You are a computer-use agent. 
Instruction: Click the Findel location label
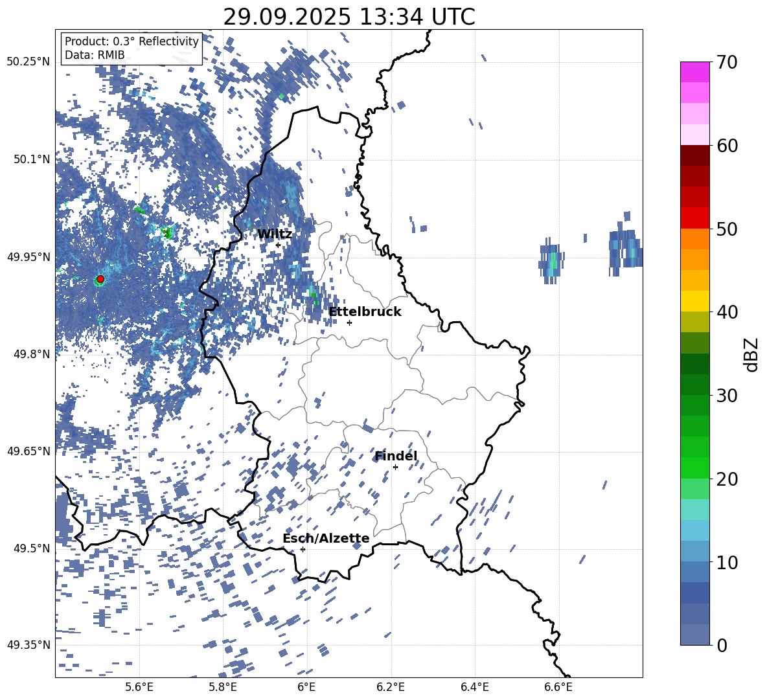(x=396, y=456)
